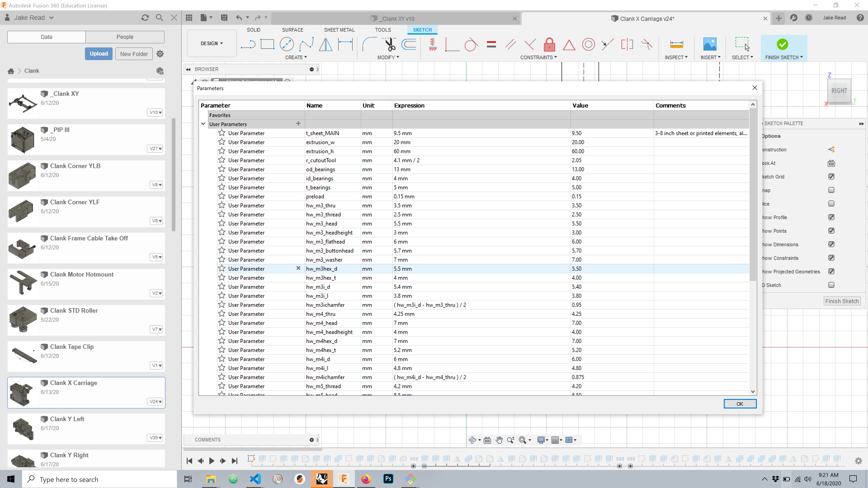Select the Trim scissors tool
Viewport: 868px width, 488px height.
tap(389, 44)
